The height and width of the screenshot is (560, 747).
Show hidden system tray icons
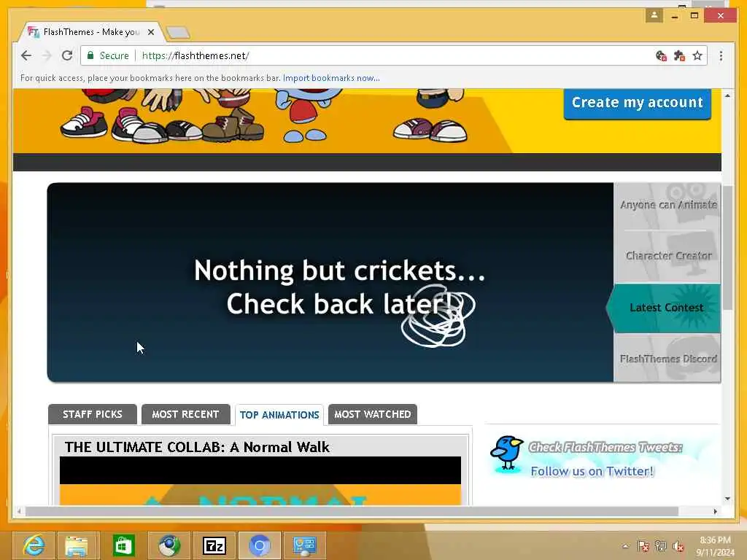(x=625, y=546)
